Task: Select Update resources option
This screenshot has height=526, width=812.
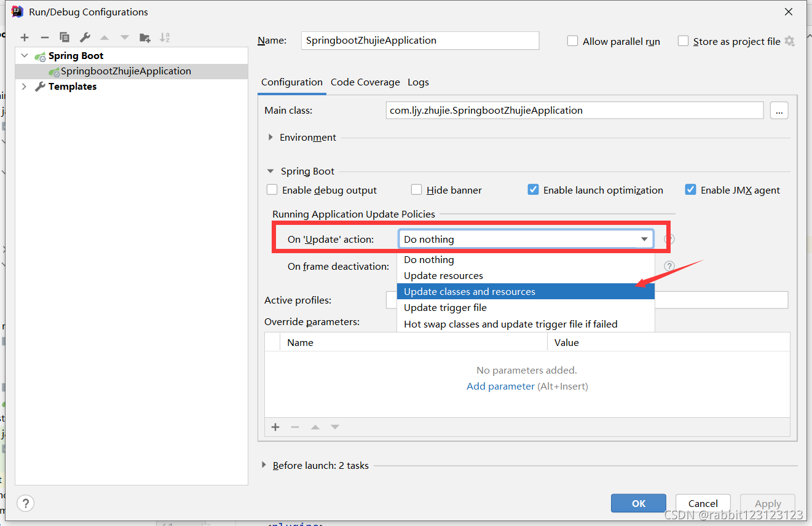Action: [x=526, y=275]
